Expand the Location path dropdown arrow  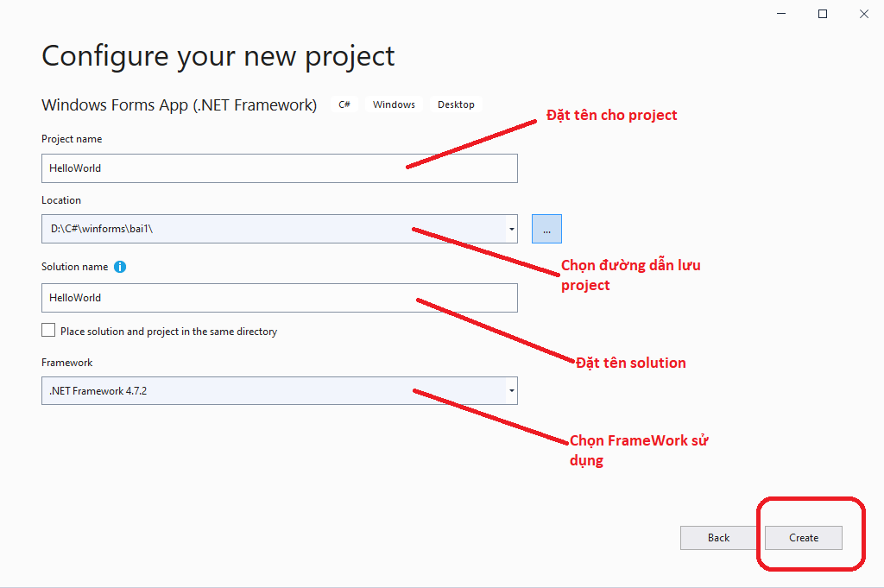pyautogui.click(x=512, y=229)
